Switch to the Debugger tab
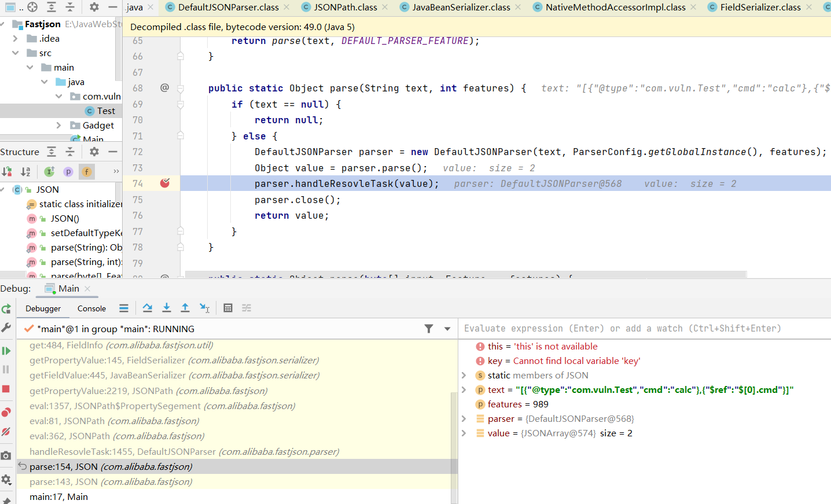Viewport: 831px width, 504px height. (x=43, y=308)
